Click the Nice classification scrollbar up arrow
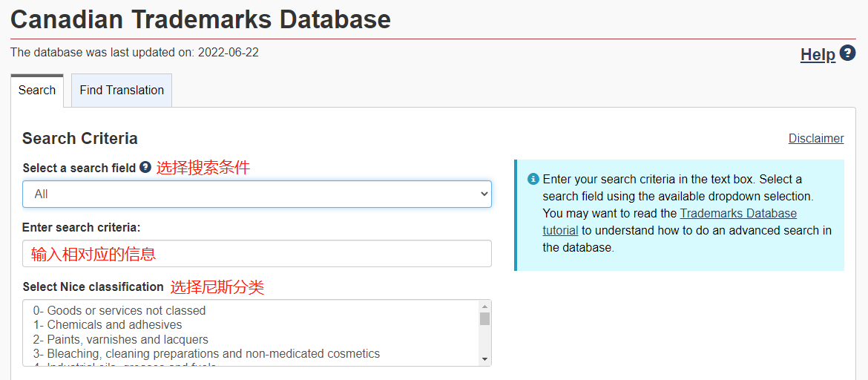 click(x=485, y=306)
